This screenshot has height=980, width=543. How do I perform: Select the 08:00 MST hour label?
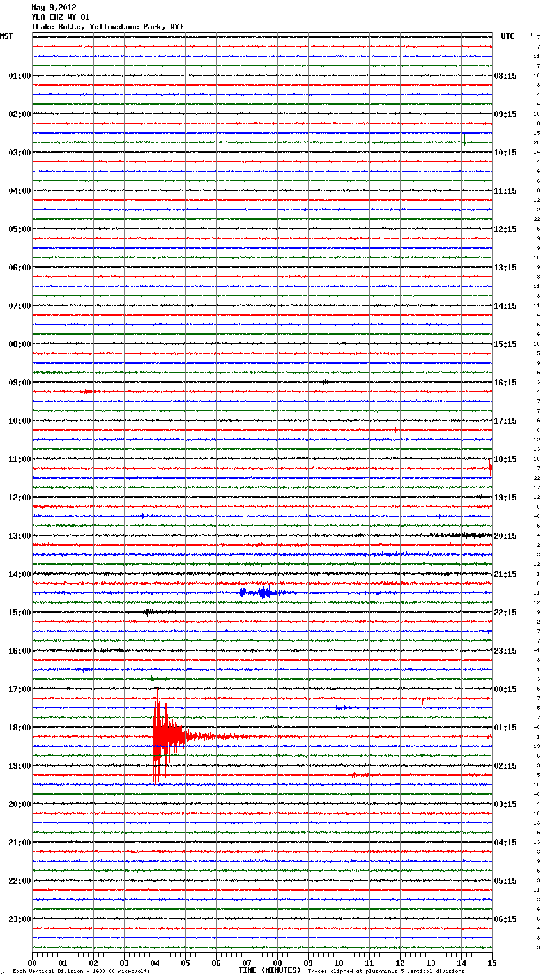point(20,344)
